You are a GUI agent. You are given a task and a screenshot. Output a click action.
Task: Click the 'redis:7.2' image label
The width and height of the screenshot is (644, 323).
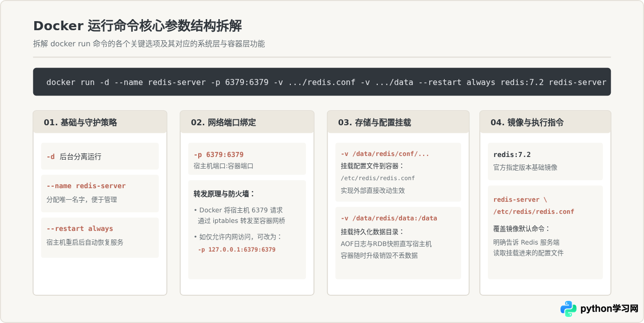click(x=512, y=154)
